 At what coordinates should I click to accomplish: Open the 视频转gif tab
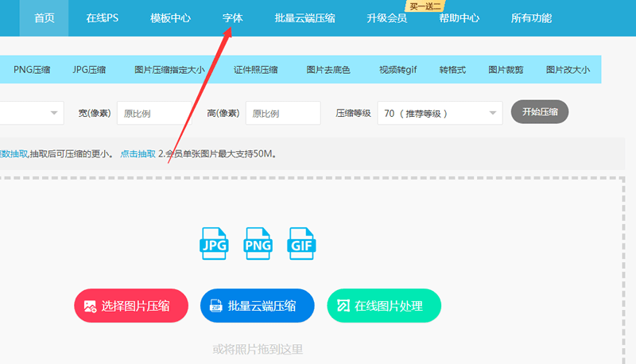coord(397,70)
